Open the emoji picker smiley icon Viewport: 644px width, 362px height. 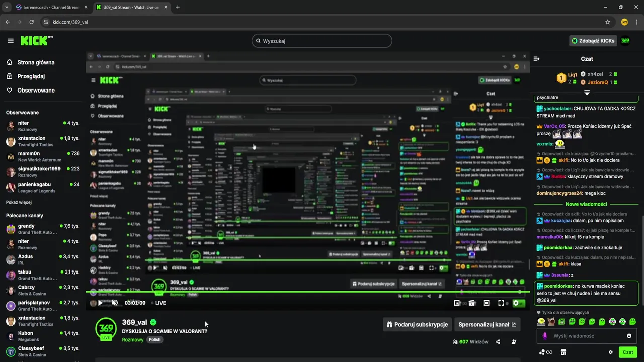tap(629, 336)
